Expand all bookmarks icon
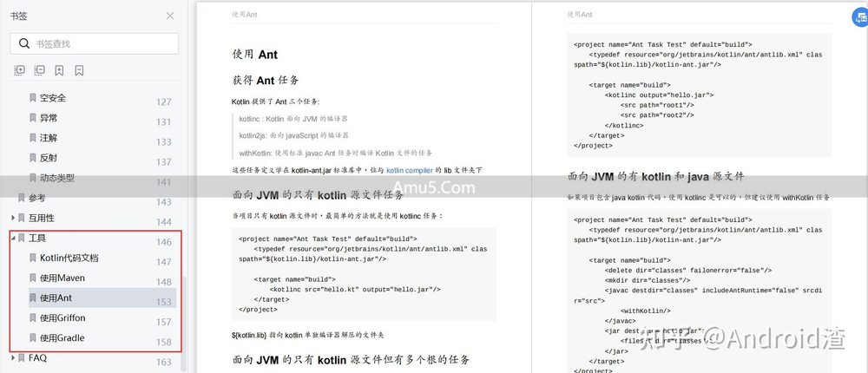This screenshot has height=373, width=868. (19, 70)
